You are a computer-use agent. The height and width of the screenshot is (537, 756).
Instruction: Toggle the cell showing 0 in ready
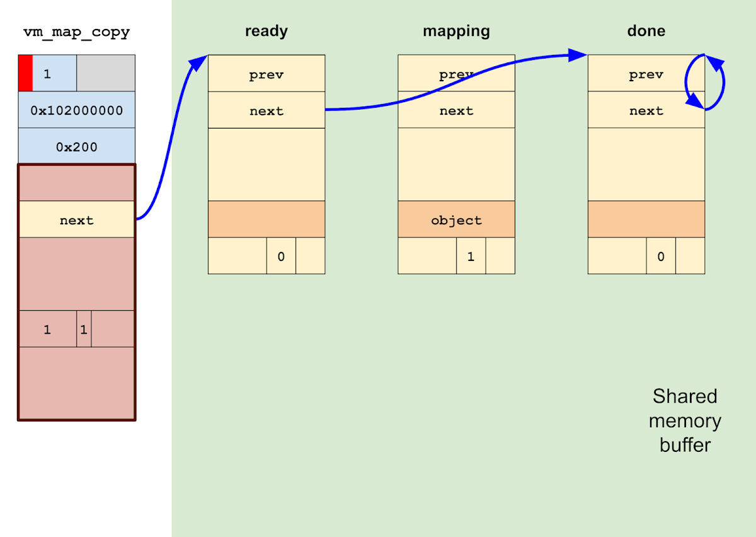coord(281,256)
